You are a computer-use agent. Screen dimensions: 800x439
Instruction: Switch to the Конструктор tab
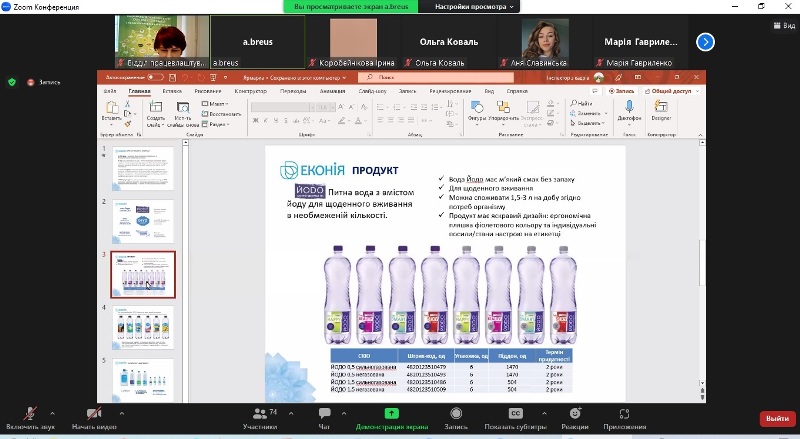(251, 91)
